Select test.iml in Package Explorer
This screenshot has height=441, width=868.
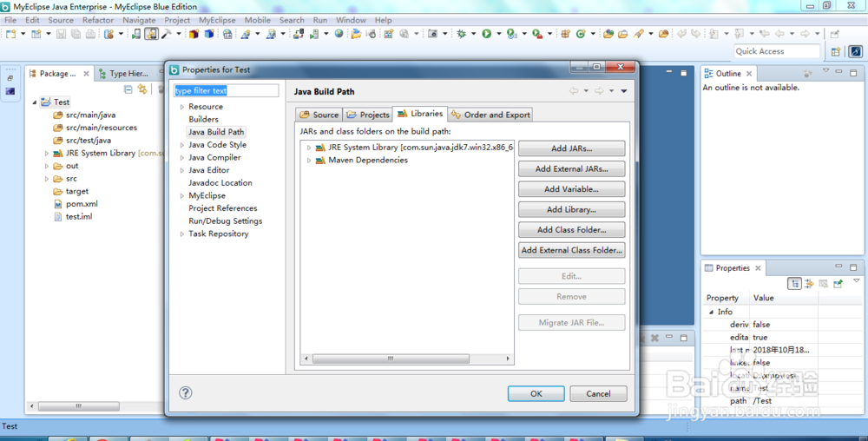click(79, 217)
